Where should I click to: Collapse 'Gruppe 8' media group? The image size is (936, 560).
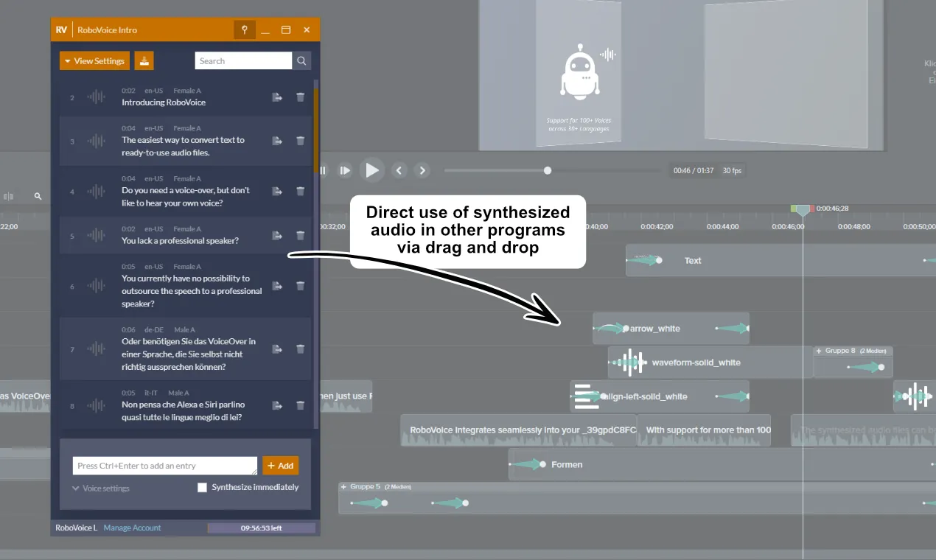click(x=820, y=350)
